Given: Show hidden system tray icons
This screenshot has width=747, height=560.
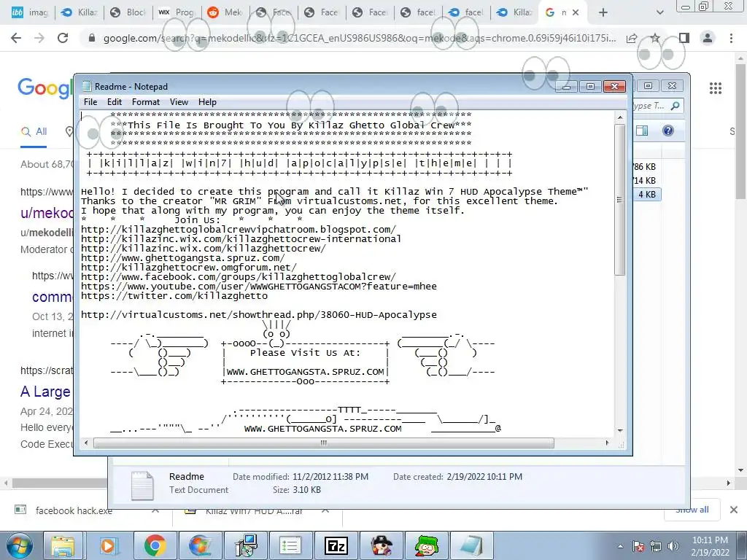Looking at the screenshot, I should [620, 546].
